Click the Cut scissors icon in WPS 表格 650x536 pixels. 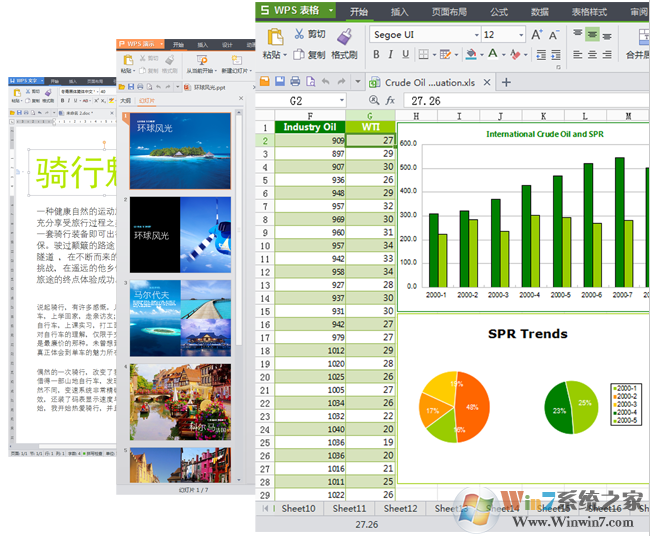(298, 34)
